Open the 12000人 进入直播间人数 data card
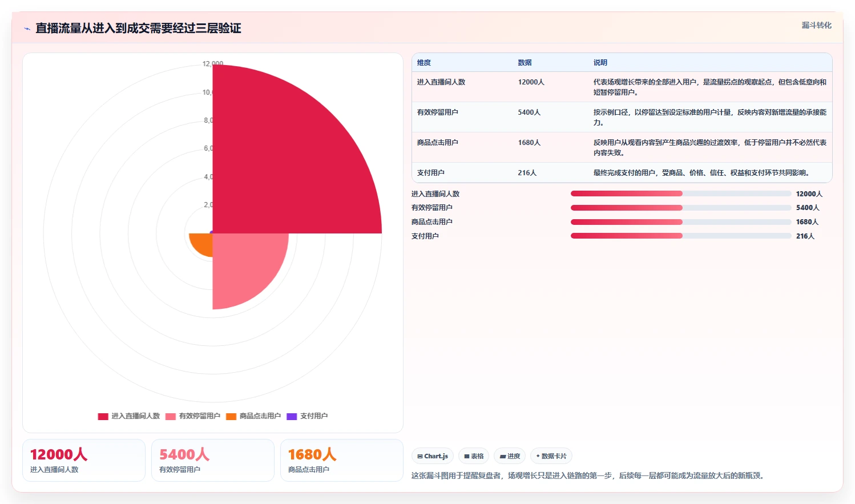Image resolution: width=855 pixels, height=504 pixels. click(84, 460)
